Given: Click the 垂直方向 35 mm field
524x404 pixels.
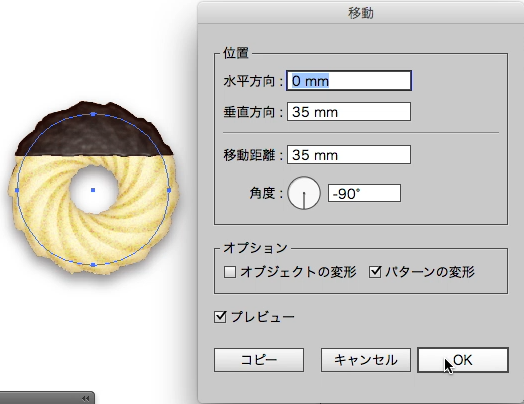Looking at the screenshot, I should [x=349, y=112].
